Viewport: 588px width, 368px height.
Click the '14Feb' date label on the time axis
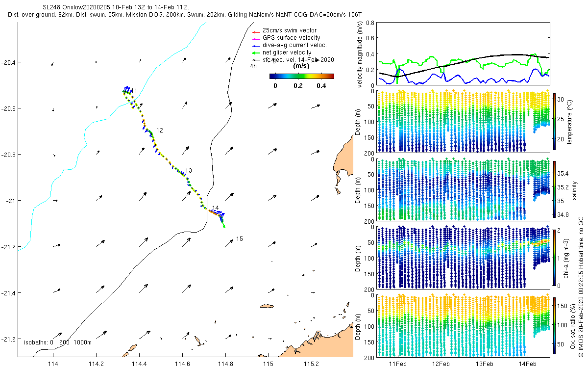click(x=528, y=364)
